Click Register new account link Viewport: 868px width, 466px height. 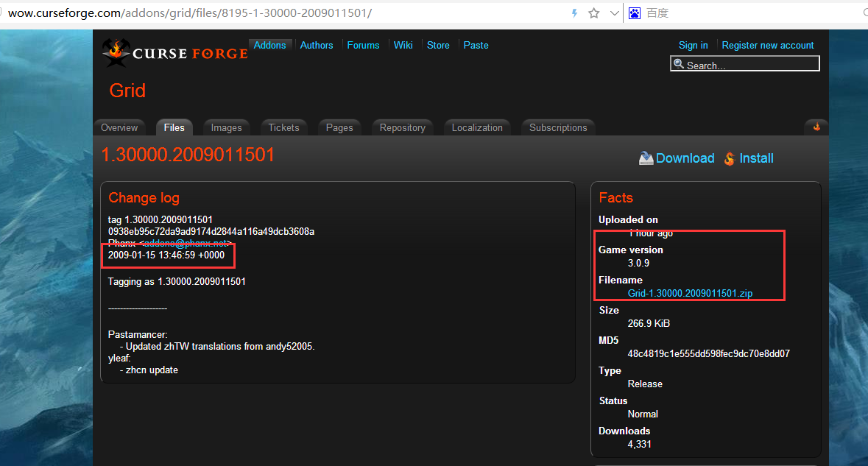coord(767,45)
